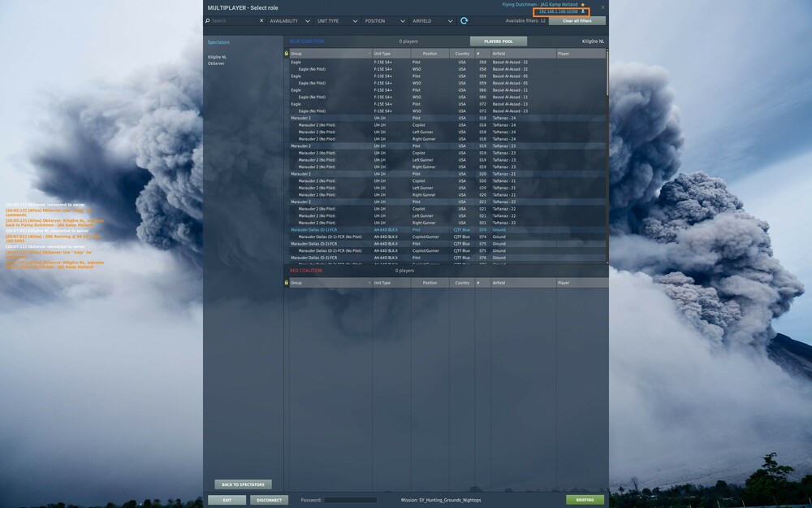Select Eagle WSO slot at Bassel Al-Assad - 05
Image resolution: width=812 pixels, height=508 pixels.
click(x=447, y=83)
